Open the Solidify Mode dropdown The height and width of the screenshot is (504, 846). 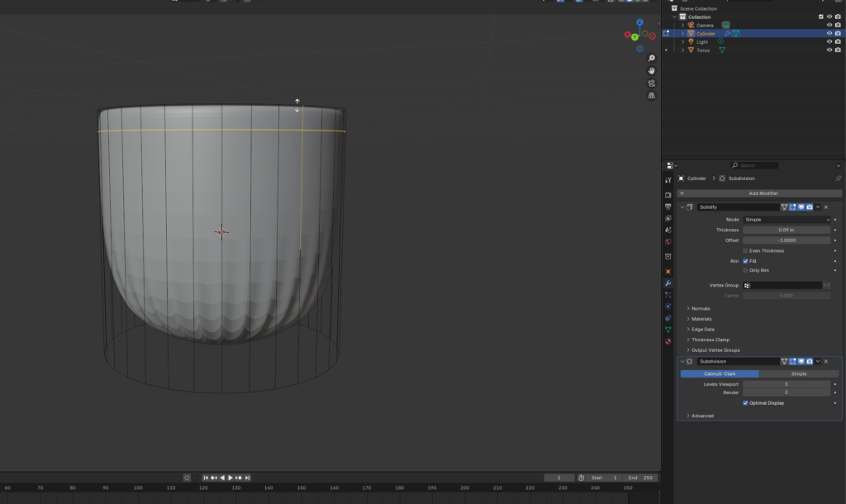point(786,220)
